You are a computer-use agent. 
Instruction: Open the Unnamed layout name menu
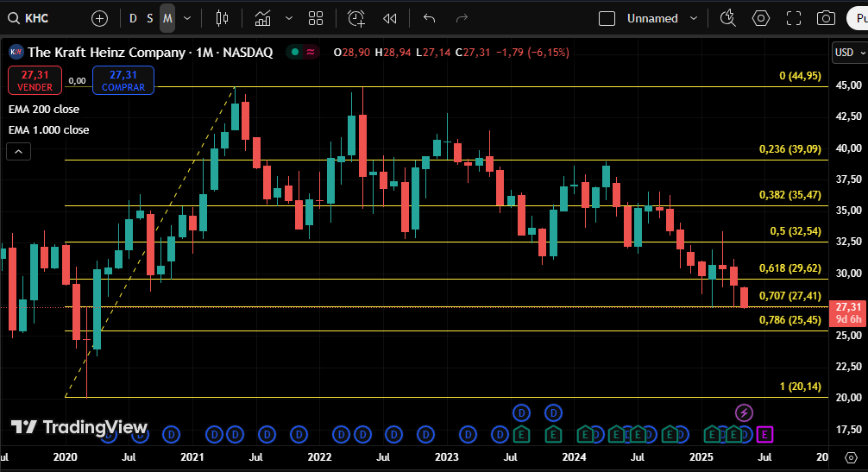[x=652, y=18]
